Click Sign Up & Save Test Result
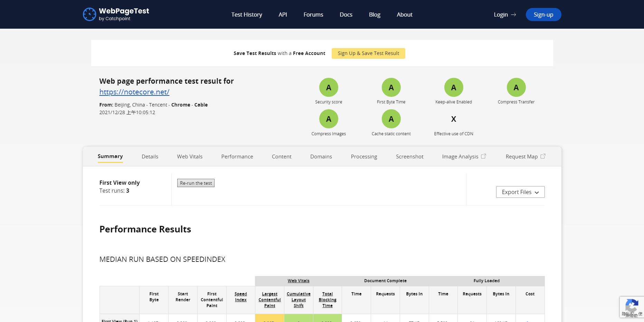Viewport: 644px width, 322px height. pos(368,53)
